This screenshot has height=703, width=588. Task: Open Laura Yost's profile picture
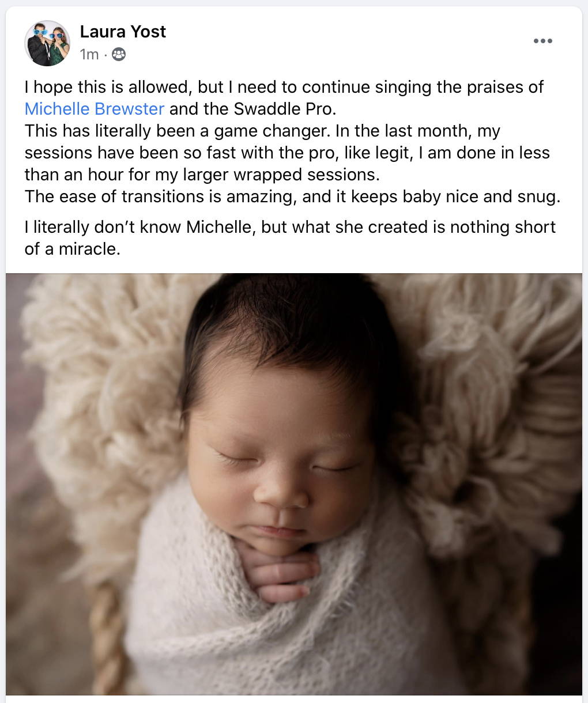pos(47,44)
